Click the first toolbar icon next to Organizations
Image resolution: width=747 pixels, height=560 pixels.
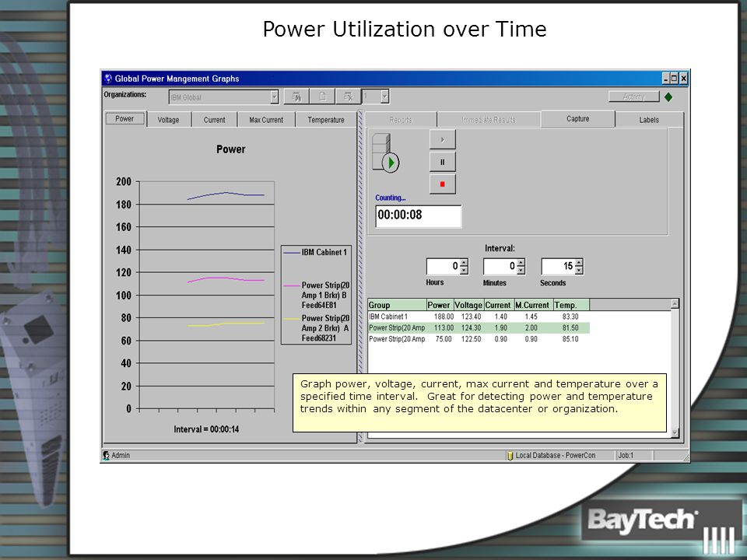coord(296,96)
